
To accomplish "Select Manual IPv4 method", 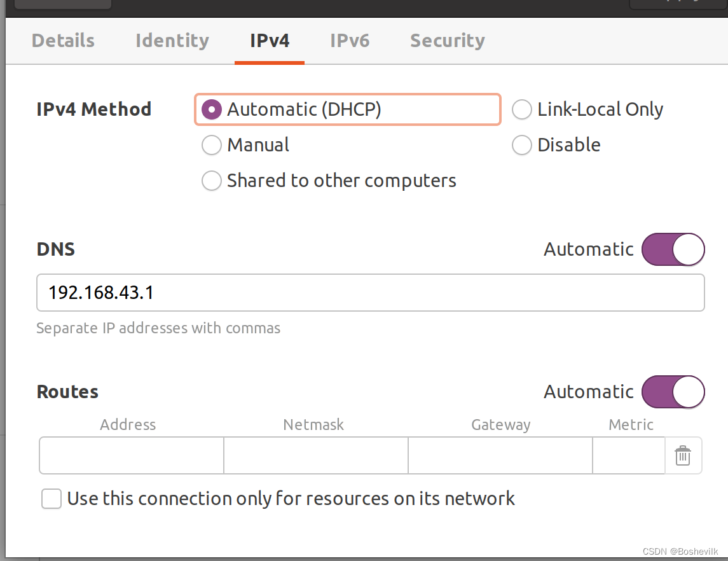I will coord(210,146).
